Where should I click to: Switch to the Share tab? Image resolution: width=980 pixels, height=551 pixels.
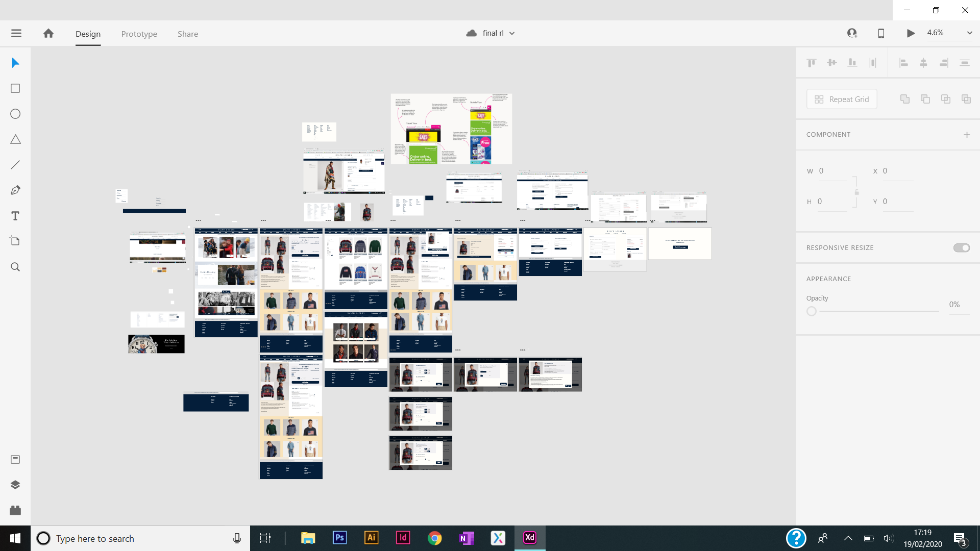coord(188,34)
